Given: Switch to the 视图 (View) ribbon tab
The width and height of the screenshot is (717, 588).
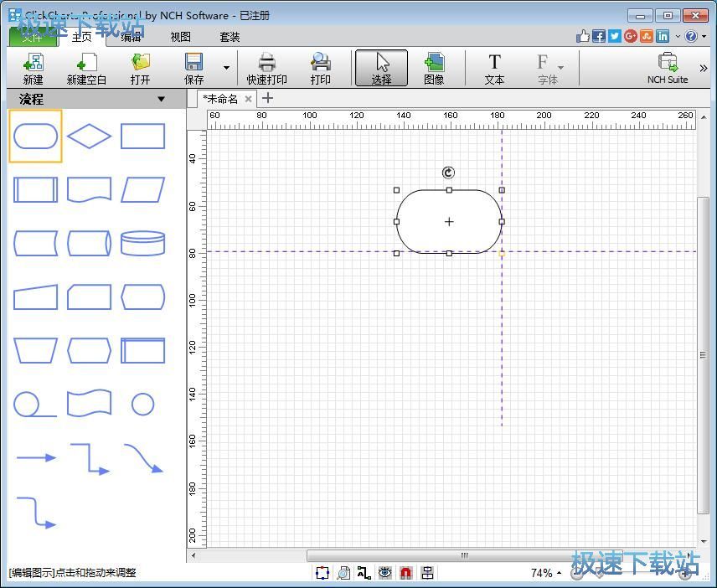Looking at the screenshot, I should tap(180, 37).
